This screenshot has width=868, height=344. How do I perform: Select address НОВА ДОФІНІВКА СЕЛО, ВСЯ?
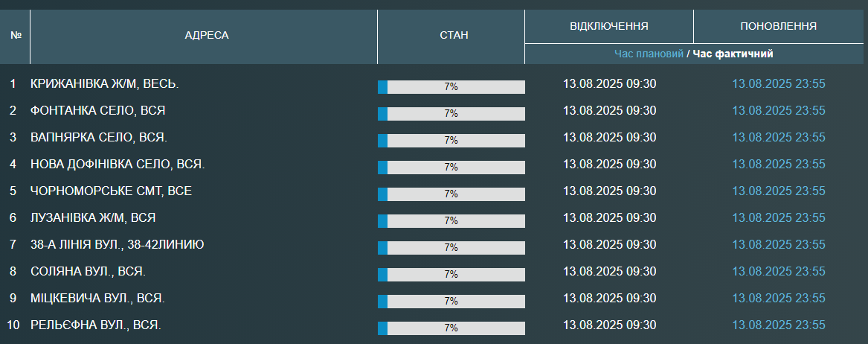point(118,164)
